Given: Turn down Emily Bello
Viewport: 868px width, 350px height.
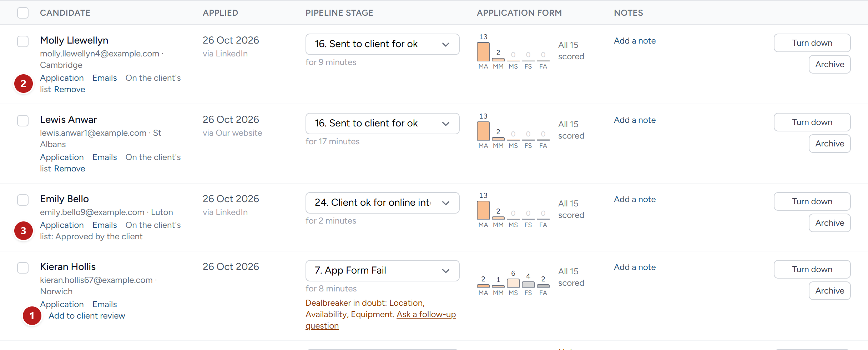Looking at the screenshot, I should click(812, 201).
